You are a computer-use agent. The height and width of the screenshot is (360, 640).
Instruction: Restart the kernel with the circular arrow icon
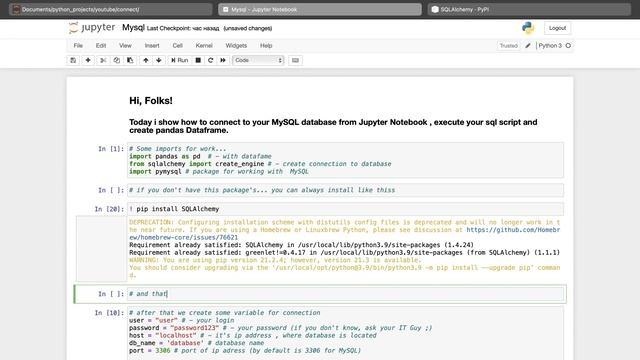211,60
